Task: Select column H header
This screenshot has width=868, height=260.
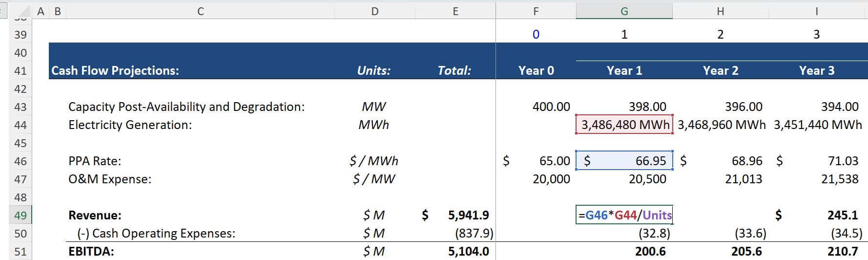Action: pos(720,11)
